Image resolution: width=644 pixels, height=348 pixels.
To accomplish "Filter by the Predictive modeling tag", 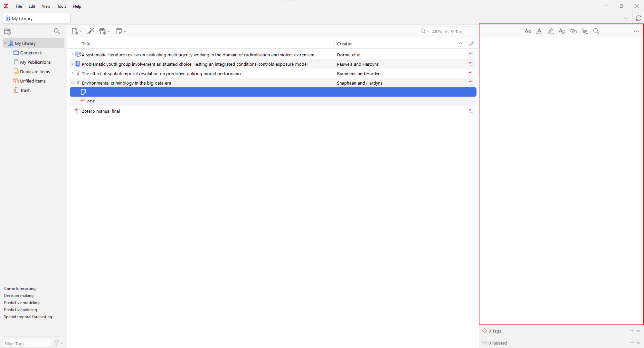I will click(x=22, y=303).
